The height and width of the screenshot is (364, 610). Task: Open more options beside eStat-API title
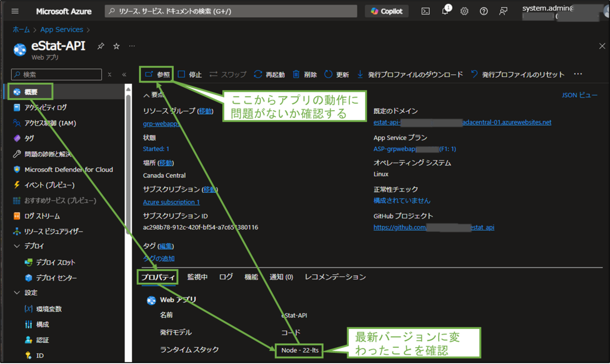tap(132, 46)
